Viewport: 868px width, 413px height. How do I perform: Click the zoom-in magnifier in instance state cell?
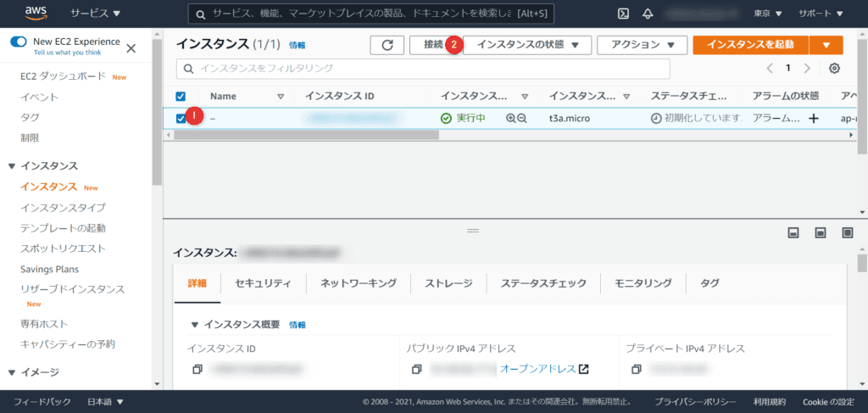[x=510, y=119]
